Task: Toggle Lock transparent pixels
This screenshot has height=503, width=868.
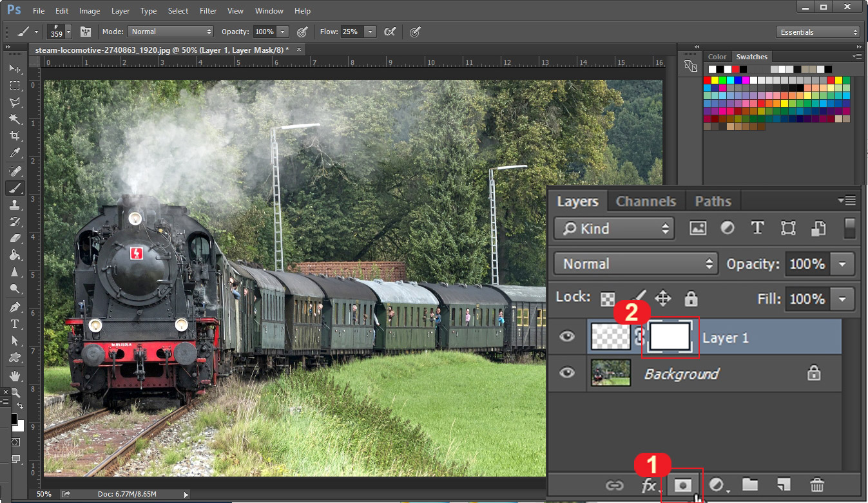Action: (607, 299)
